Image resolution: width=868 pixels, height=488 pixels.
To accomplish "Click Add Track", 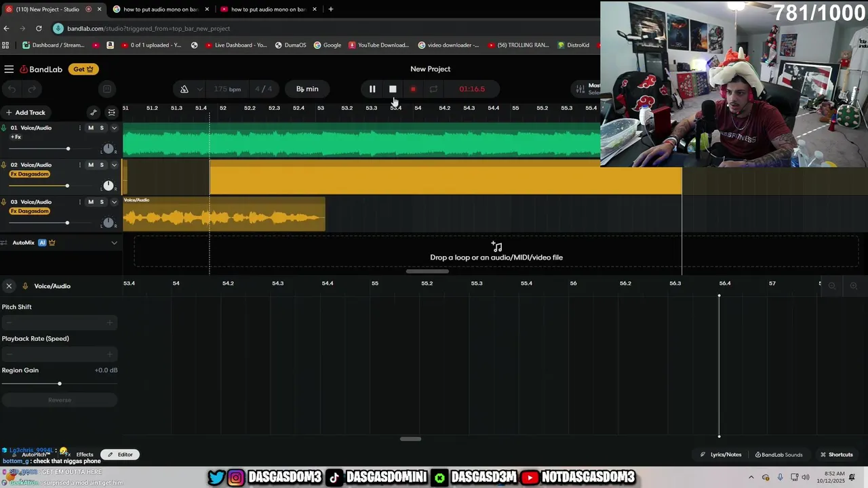I will point(25,113).
